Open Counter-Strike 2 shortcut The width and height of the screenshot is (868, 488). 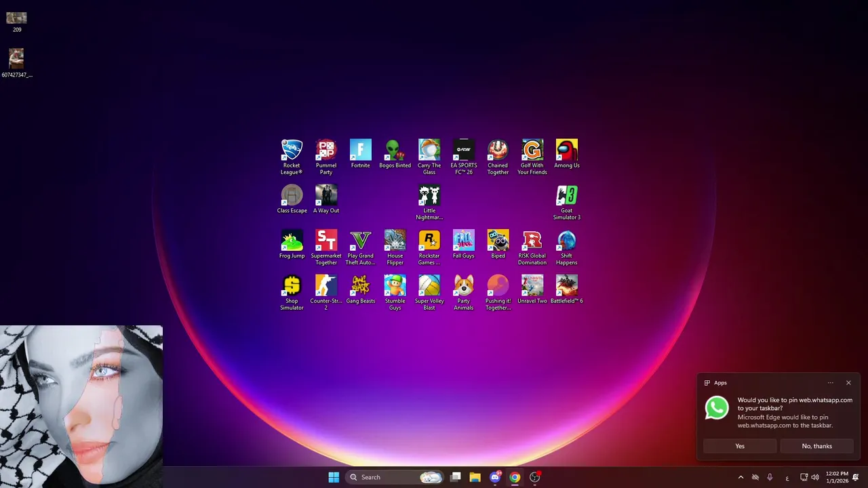[326, 293]
